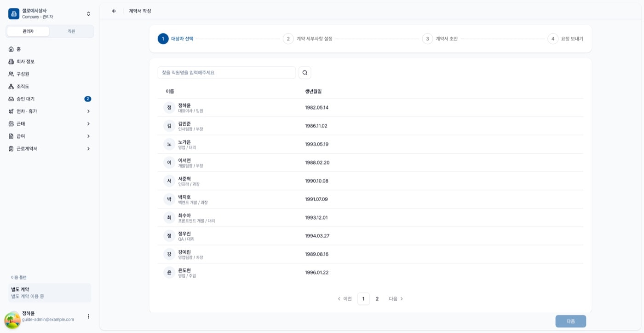Click the 정 avatar for 정하윤 row
Screen dimensions: 644x333
[x=169, y=107]
